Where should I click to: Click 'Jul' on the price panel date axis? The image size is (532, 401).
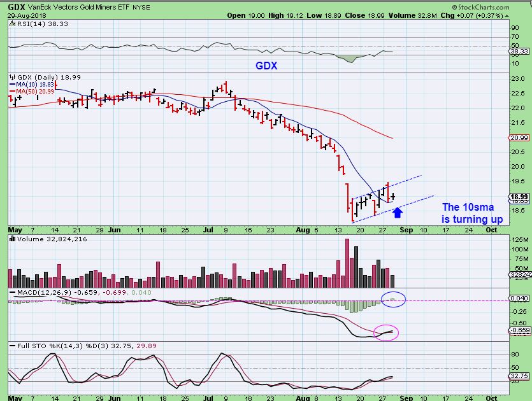pos(208,230)
